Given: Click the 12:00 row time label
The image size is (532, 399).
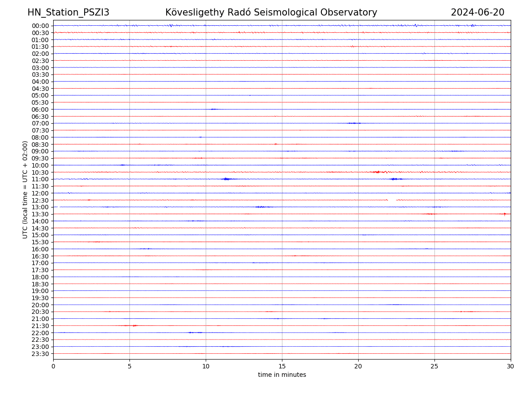Looking at the screenshot, I should (x=40, y=193).
